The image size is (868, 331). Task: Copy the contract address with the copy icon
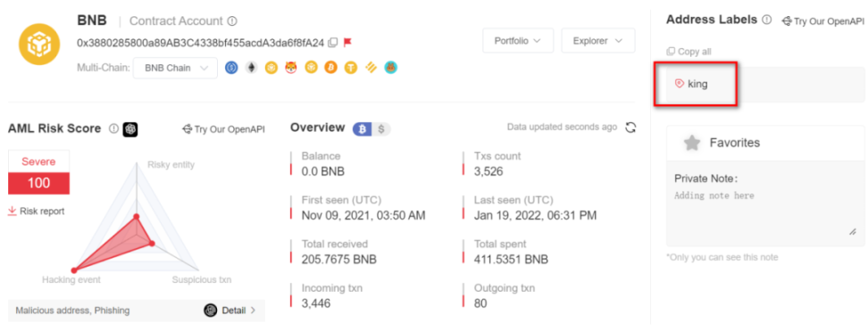click(333, 43)
